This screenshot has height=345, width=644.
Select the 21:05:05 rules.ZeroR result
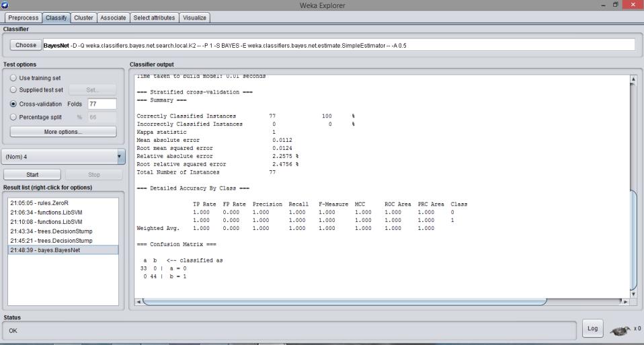[x=63, y=203]
